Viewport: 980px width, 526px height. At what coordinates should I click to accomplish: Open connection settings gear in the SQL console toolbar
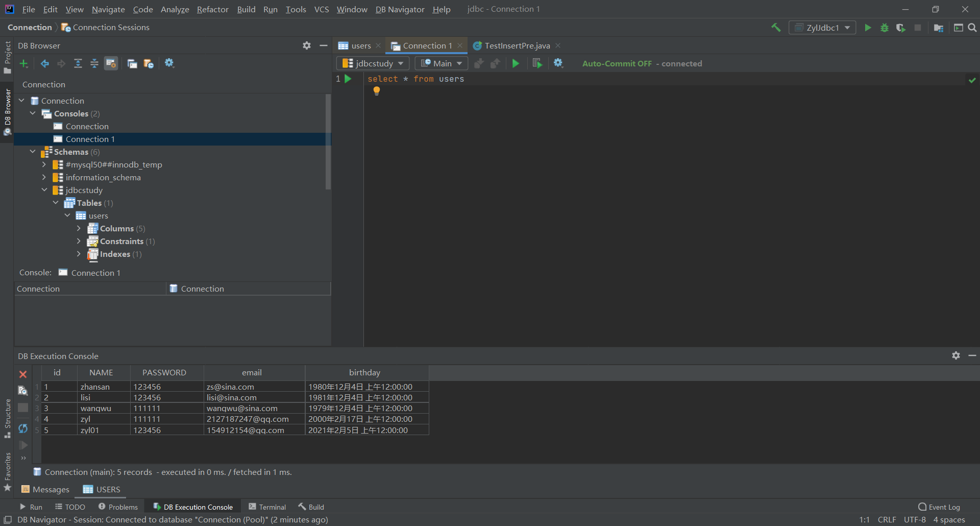(x=558, y=63)
